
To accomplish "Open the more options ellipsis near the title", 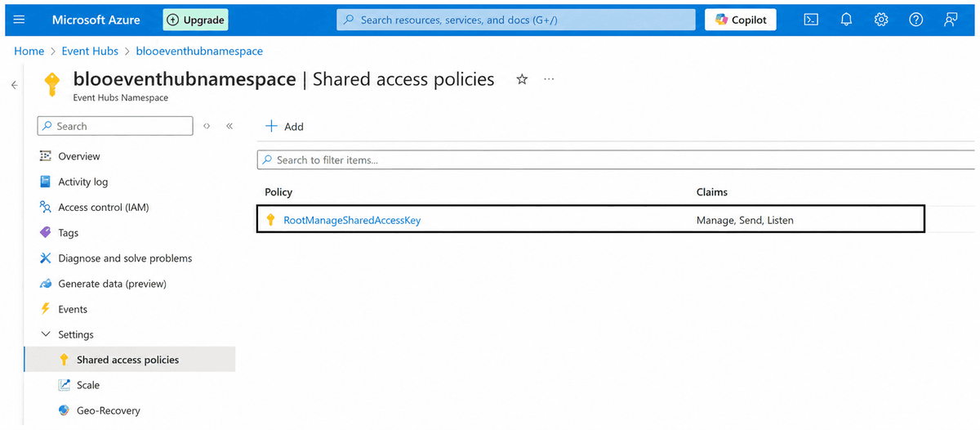I will pyautogui.click(x=549, y=79).
